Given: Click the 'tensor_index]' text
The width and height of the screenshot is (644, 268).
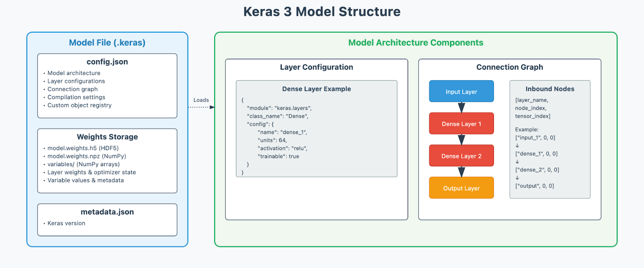Looking at the screenshot, I should [533, 116].
